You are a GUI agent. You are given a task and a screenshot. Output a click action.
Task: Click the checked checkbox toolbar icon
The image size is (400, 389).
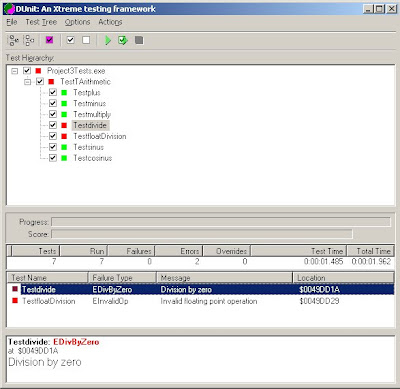click(x=70, y=40)
